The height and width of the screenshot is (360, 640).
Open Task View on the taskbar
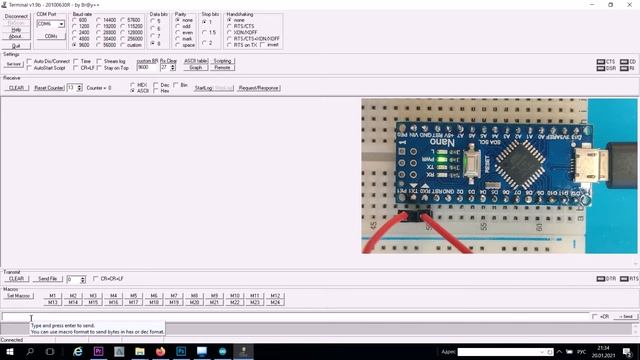click(x=50, y=351)
